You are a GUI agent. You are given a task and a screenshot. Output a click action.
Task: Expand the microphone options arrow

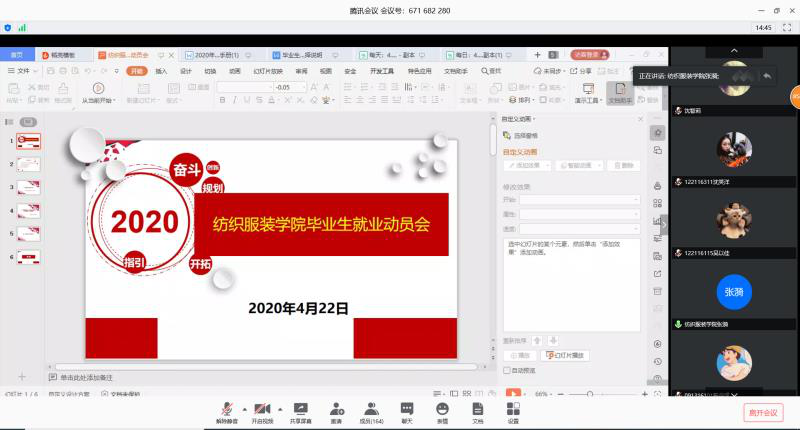243,409
